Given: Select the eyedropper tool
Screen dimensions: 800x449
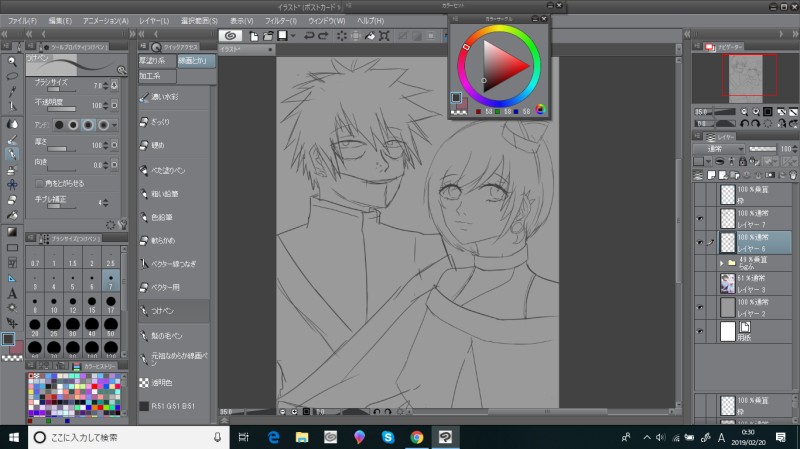Looking at the screenshot, I should 12,91.
